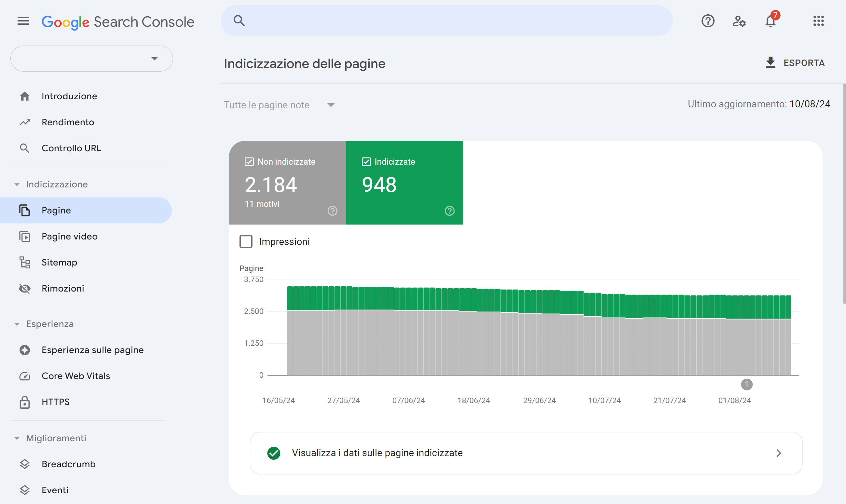Click the 16/05/24 axis label
Screen dimensions: 846x504
[x=279, y=401]
